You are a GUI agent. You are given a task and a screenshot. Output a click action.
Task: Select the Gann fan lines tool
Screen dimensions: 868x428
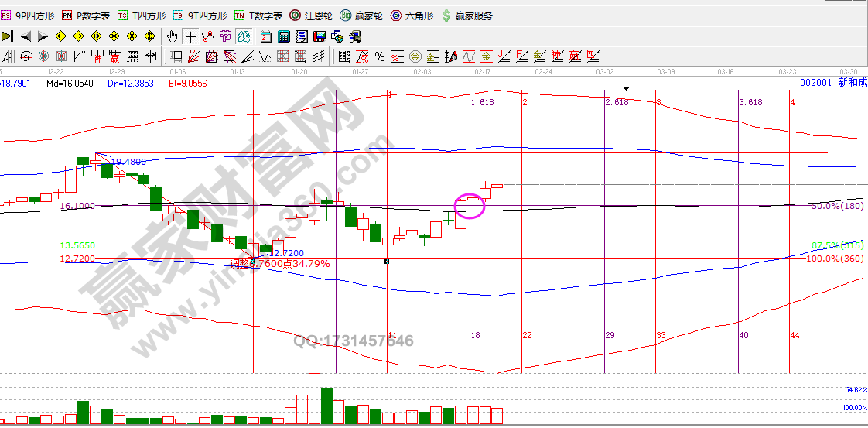tap(194, 56)
